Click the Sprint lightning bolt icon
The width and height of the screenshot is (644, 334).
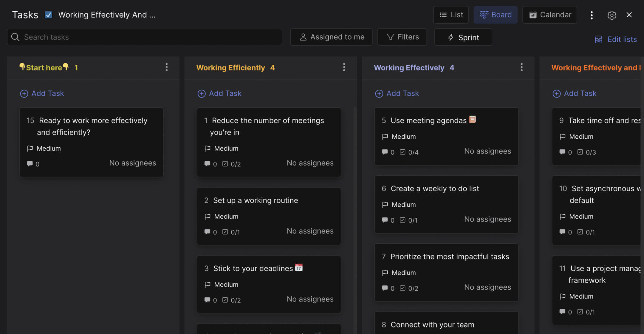point(450,37)
